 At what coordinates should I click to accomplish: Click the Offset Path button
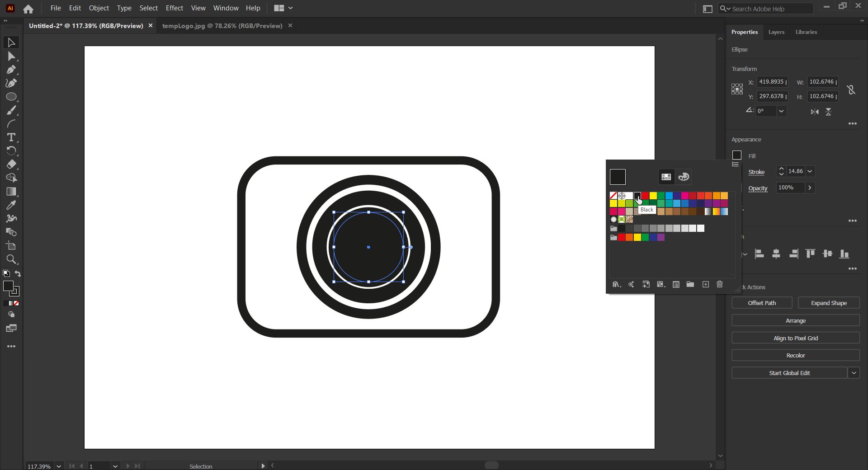tap(762, 303)
